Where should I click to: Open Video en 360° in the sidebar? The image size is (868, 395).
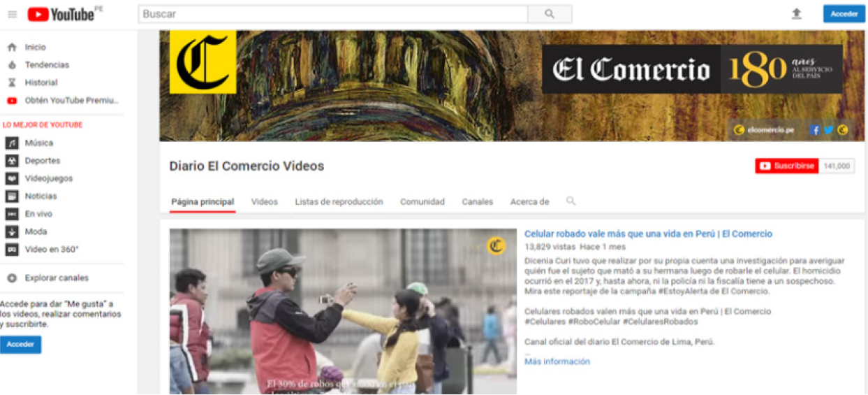click(x=52, y=250)
